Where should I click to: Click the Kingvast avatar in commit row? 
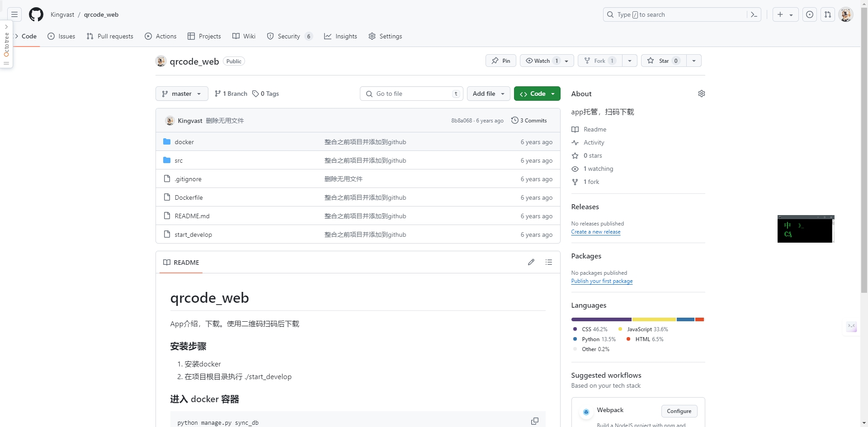(x=170, y=121)
